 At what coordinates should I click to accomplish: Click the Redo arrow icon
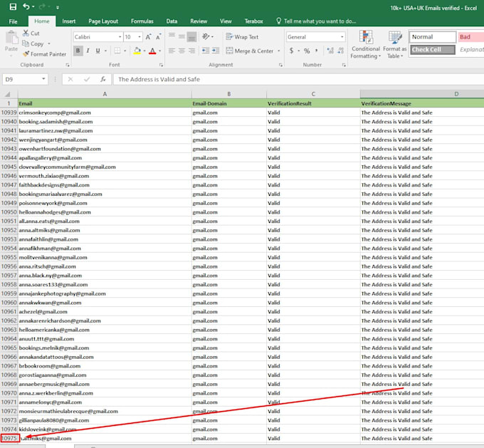tap(42, 6)
